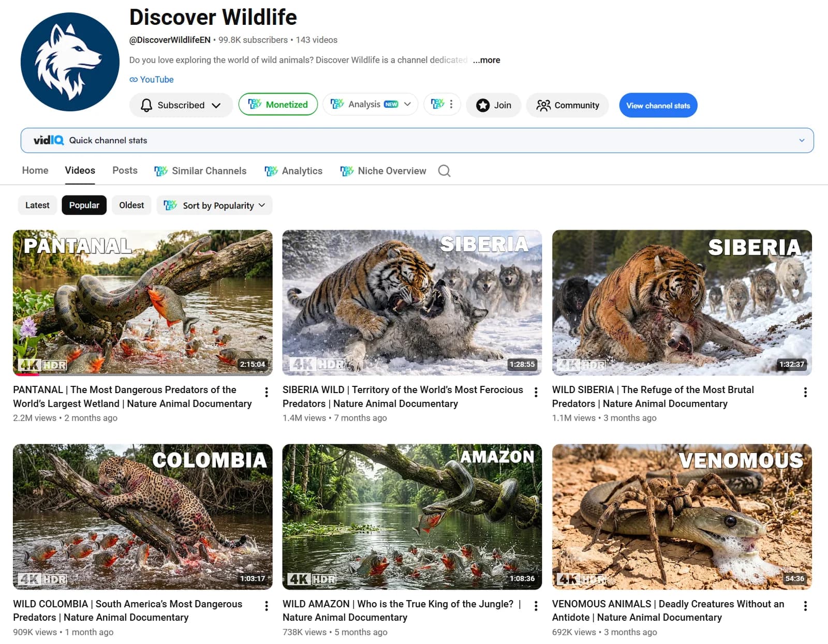Click the search icon in channel tabs
Screen dimensions: 828x644
pyautogui.click(x=444, y=171)
